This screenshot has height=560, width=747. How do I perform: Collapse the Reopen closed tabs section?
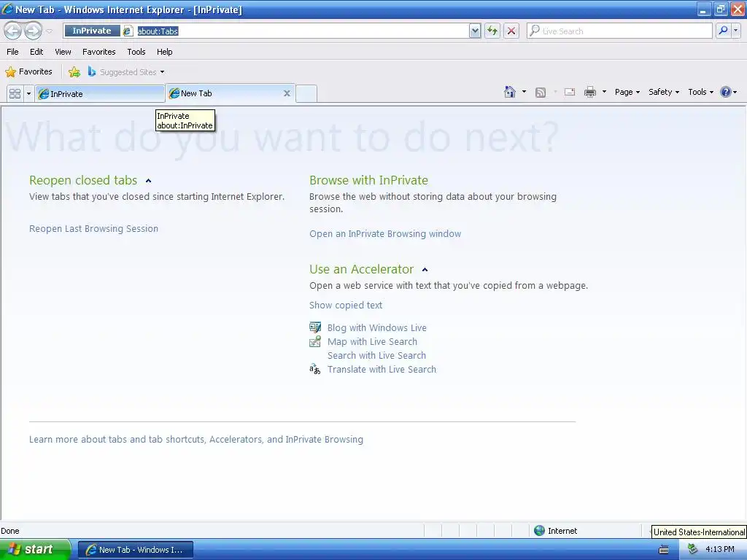point(149,181)
